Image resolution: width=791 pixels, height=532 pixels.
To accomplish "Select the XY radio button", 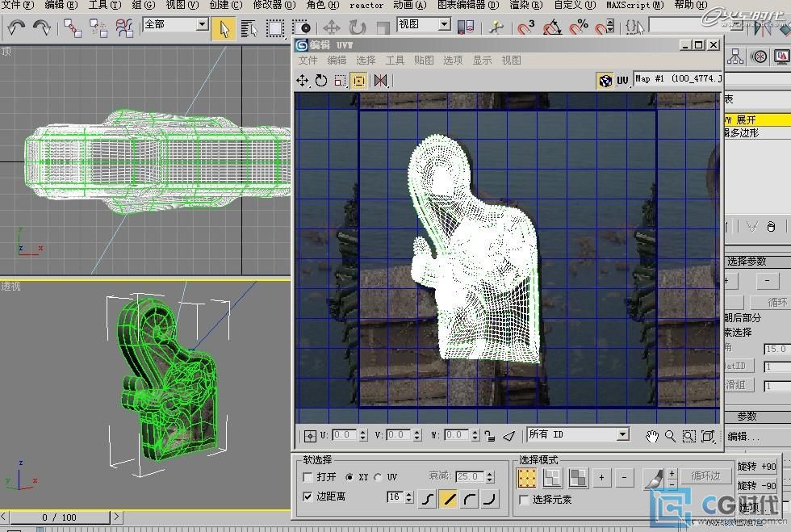I will [349, 477].
